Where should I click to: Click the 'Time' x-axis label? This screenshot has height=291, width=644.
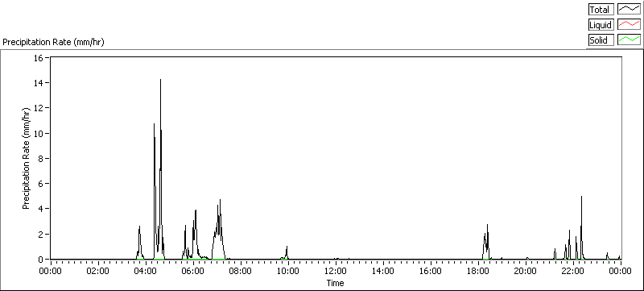click(335, 283)
